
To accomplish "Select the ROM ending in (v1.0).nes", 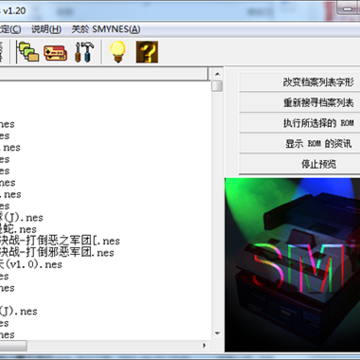I will click(x=31, y=264).
